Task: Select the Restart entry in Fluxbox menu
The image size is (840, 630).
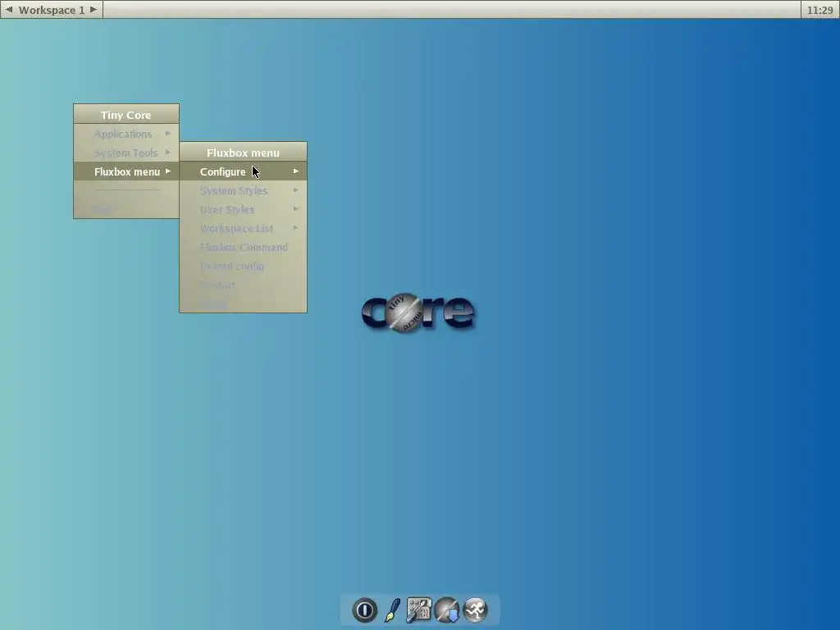Action: (243, 285)
